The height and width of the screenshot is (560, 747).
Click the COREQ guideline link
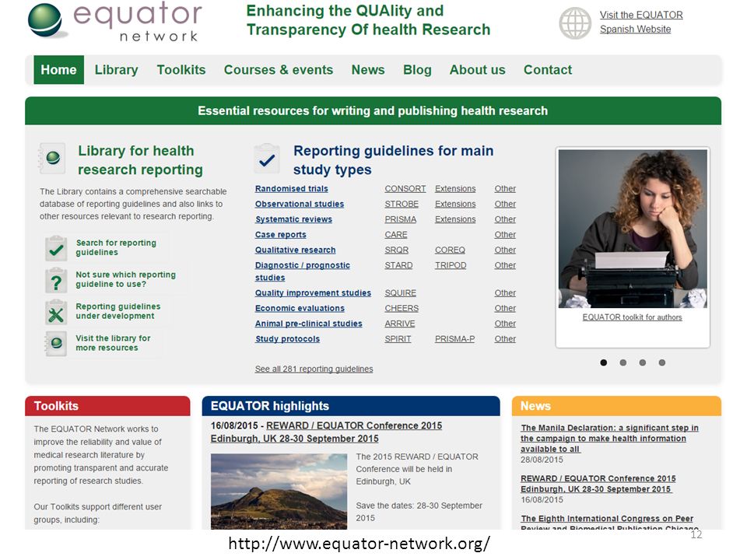coord(450,250)
